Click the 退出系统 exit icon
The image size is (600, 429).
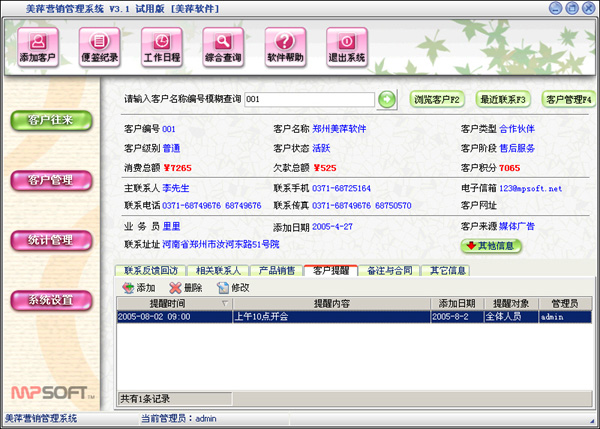(x=346, y=47)
